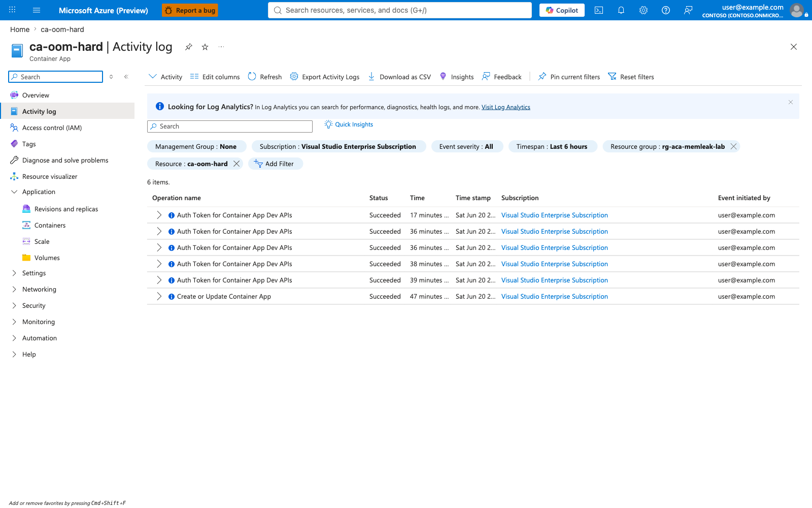Collapse the left navigation menu
The height and width of the screenshot is (508, 812).
(x=126, y=77)
